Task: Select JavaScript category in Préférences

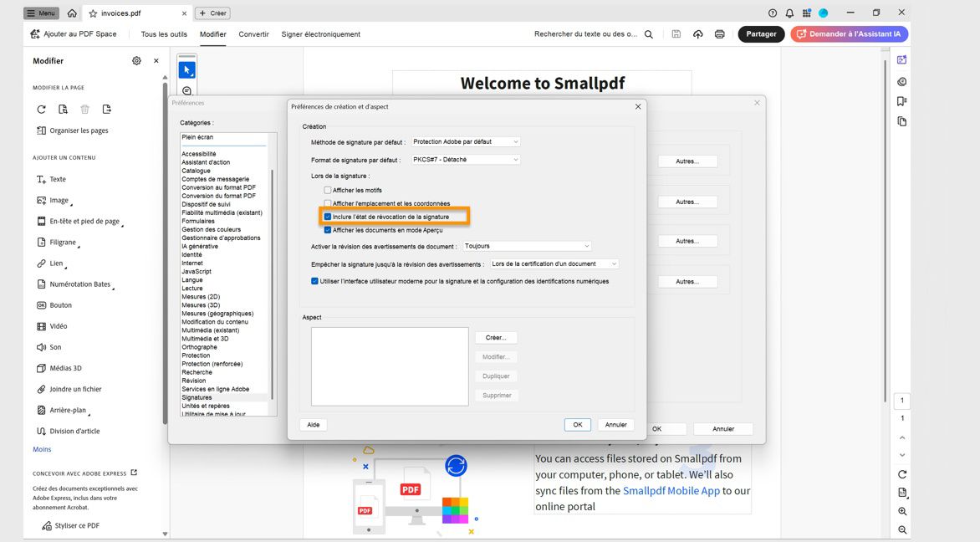Action: 197,272
